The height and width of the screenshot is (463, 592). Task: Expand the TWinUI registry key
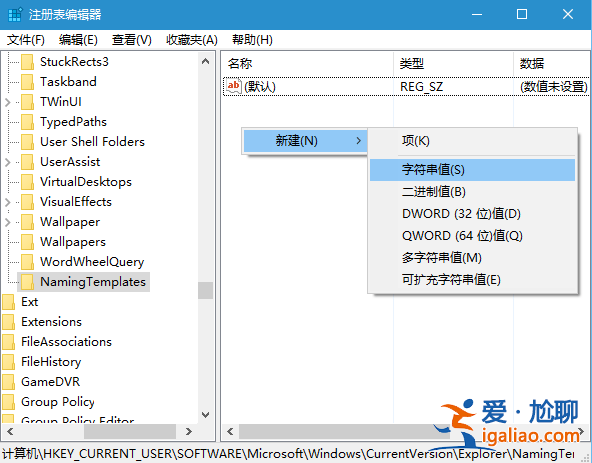(x=8, y=102)
